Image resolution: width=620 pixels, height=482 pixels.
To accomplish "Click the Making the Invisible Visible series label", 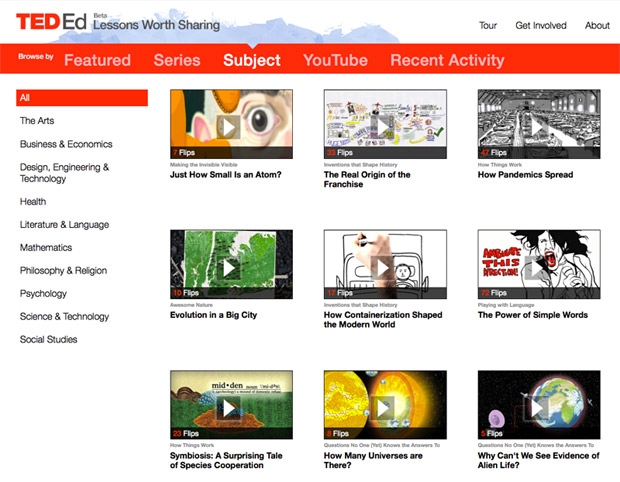I will pyautogui.click(x=204, y=164).
